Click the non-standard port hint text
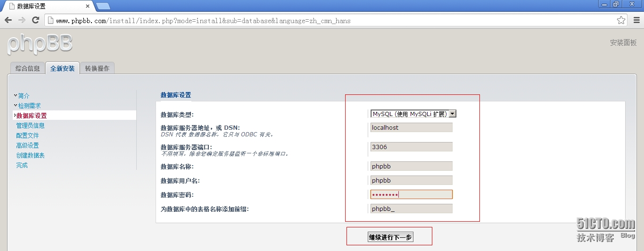 pyautogui.click(x=224, y=154)
